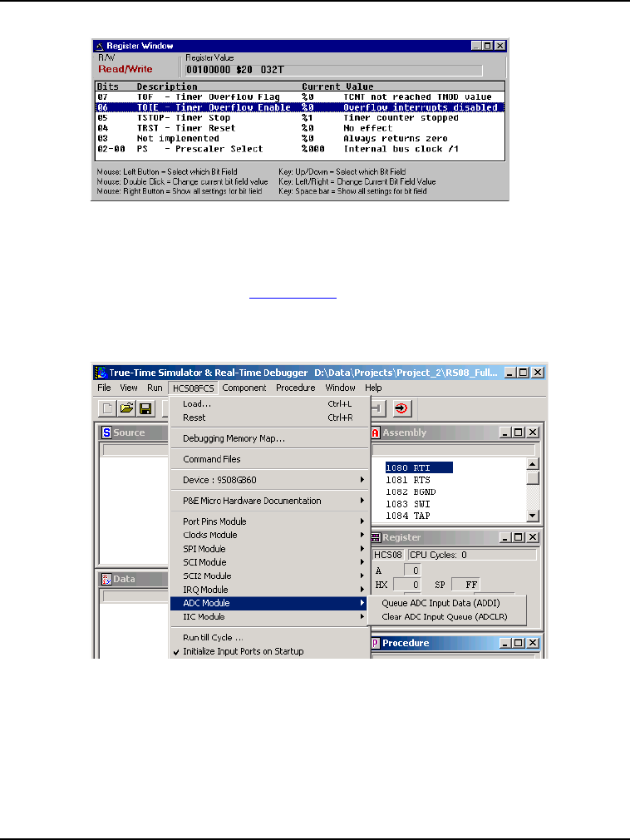This screenshot has height=840, width=630.
Task: Expand the IRQ Module submenu
Action: 270,590
